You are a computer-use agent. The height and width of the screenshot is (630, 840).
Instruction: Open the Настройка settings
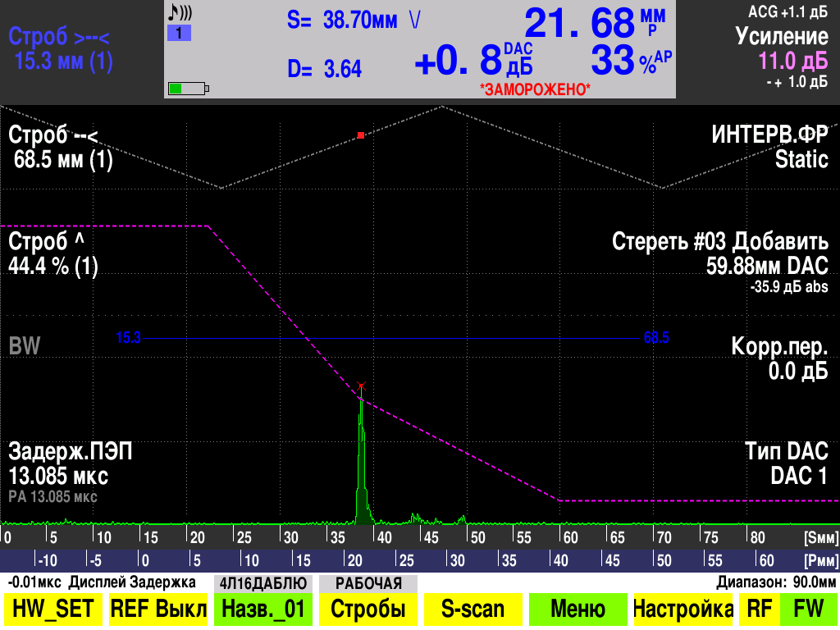pyautogui.click(x=683, y=609)
